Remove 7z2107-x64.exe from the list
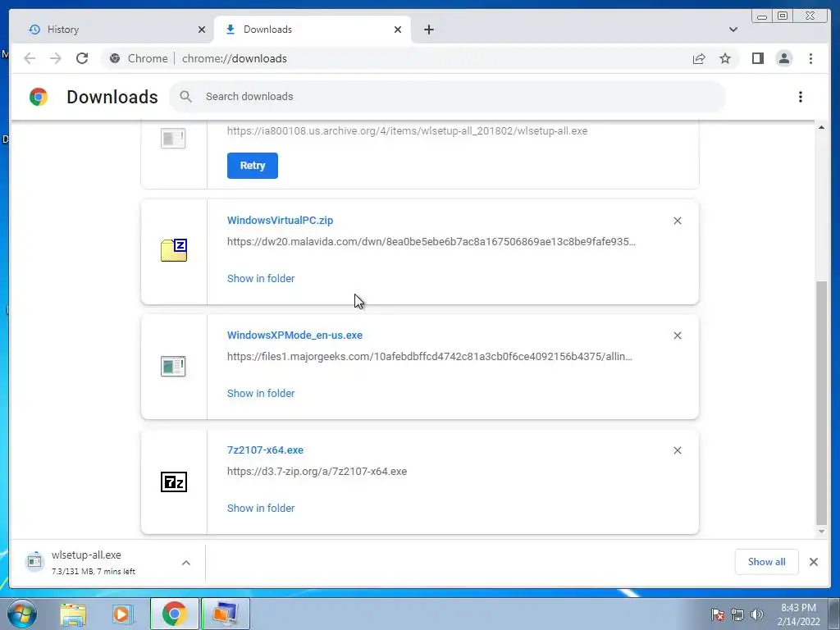Viewport: 840px width, 630px height. coord(677,450)
